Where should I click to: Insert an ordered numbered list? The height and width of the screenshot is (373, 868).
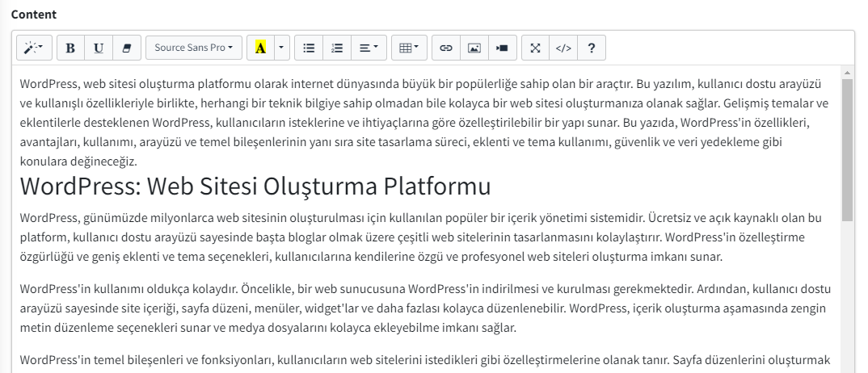coord(337,48)
